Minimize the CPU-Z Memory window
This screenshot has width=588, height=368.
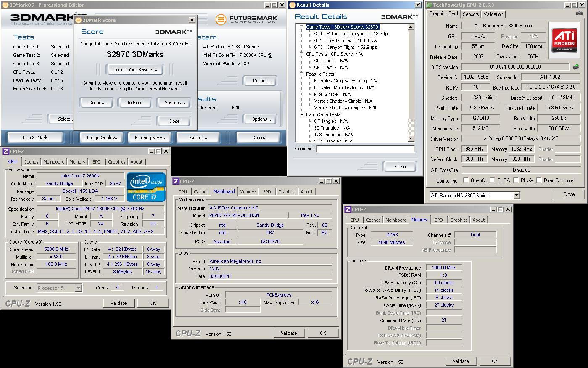[x=493, y=209]
